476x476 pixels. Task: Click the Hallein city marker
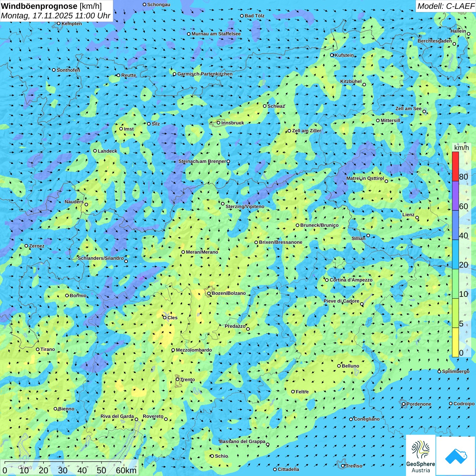pyautogui.click(x=469, y=34)
